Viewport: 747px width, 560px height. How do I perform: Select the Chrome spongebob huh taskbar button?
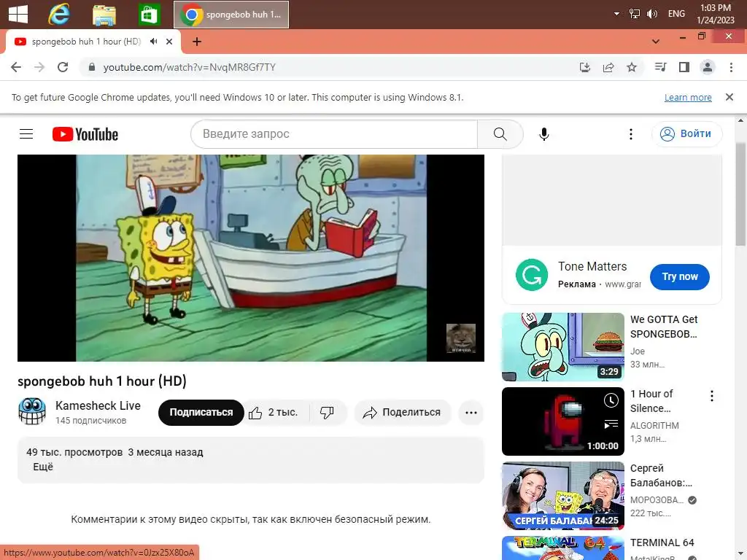coord(231,15)
